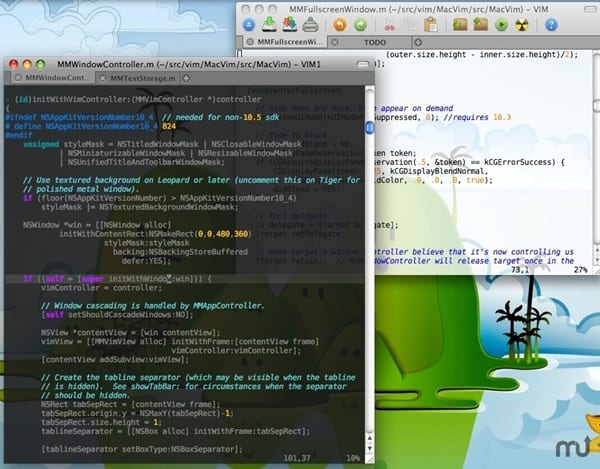Image resolution: width=600 pixels, height=469 pixels.
Task: Click the '// should be hidden.' comment line
Action: click(85, 396)
